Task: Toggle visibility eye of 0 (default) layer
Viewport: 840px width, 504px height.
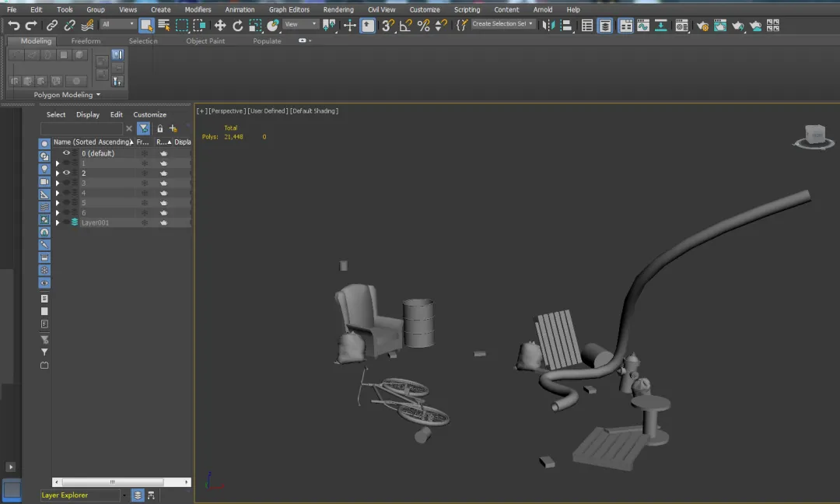Action: 66,153
